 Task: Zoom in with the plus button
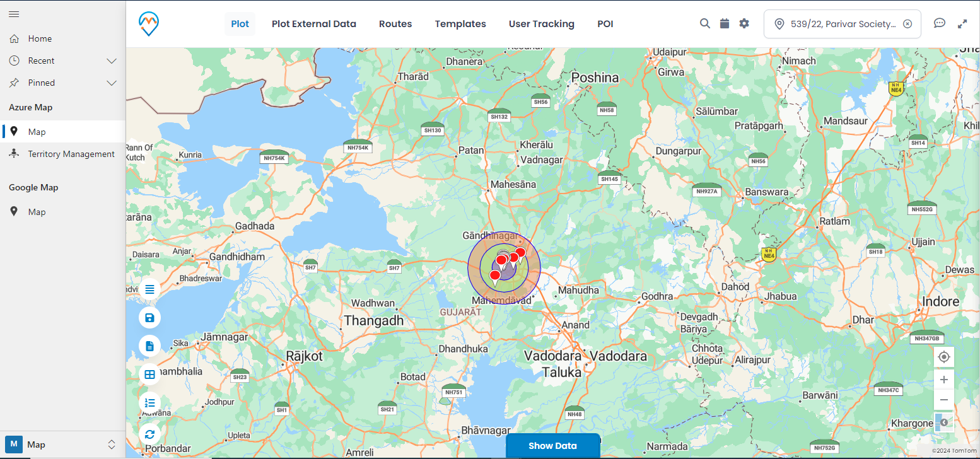pos(944,380)
